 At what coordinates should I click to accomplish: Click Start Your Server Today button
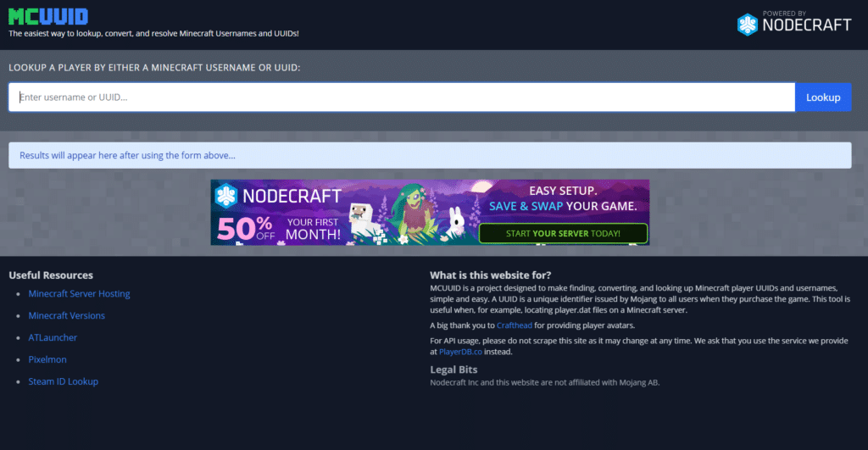coord(563,234)
